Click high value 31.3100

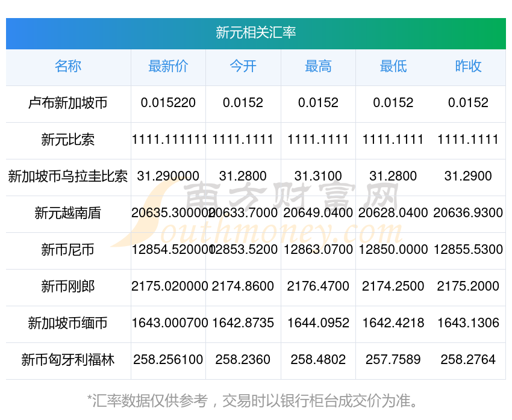(x=318, y=176)
